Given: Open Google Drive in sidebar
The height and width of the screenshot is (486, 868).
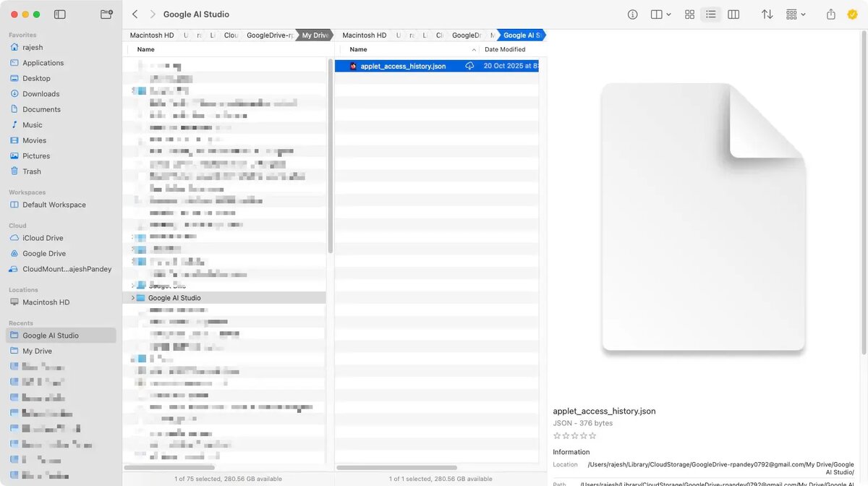Looking at the screenshot, I should tap(44, 254).
